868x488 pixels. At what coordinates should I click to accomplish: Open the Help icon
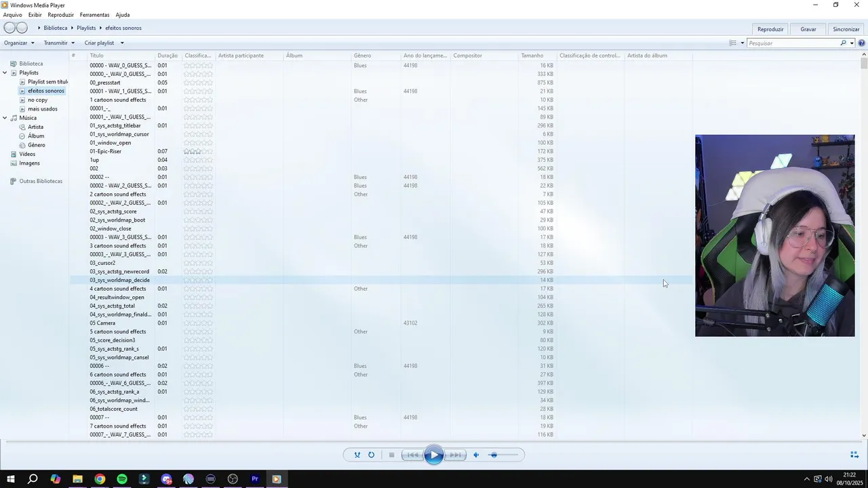point(862,43)
